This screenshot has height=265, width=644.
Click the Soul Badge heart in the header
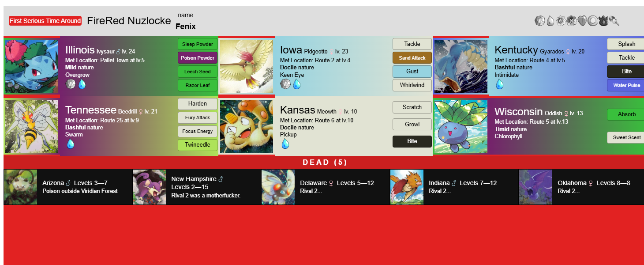click(x=583, y=21)
